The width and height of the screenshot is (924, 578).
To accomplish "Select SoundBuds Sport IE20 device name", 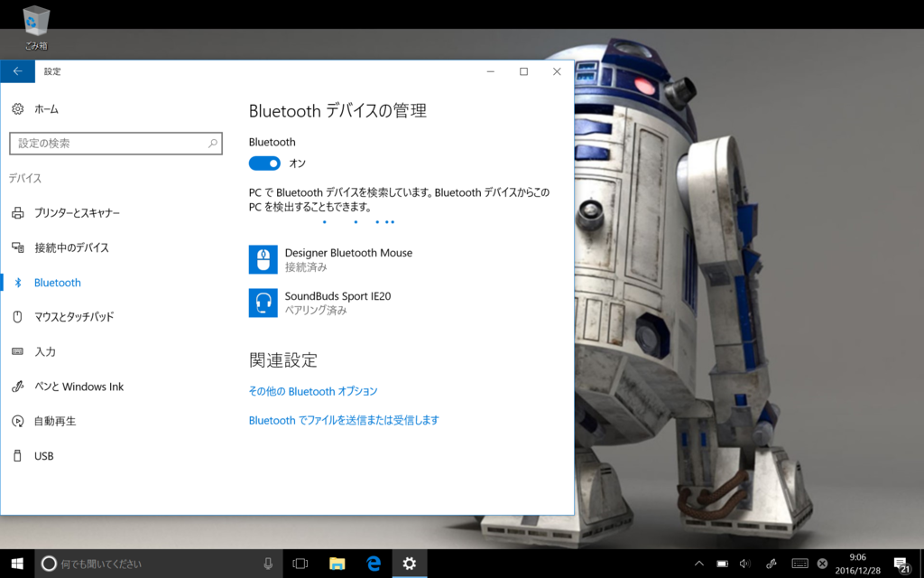I will [337, 296].
